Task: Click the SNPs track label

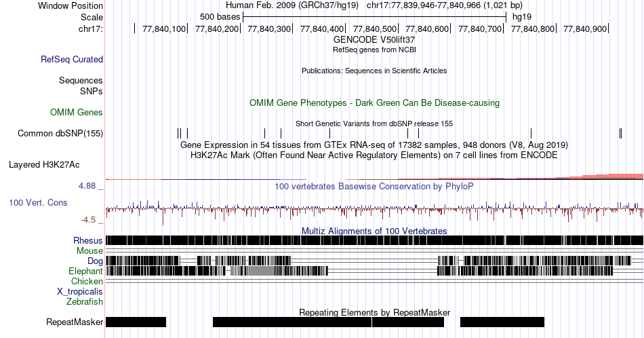Action: coord(92,91)
